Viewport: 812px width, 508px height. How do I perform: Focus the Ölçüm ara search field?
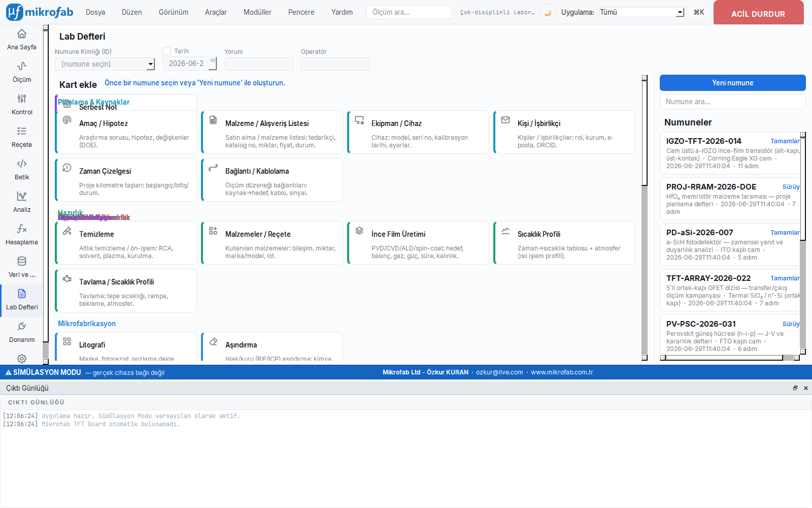[409, 12]
